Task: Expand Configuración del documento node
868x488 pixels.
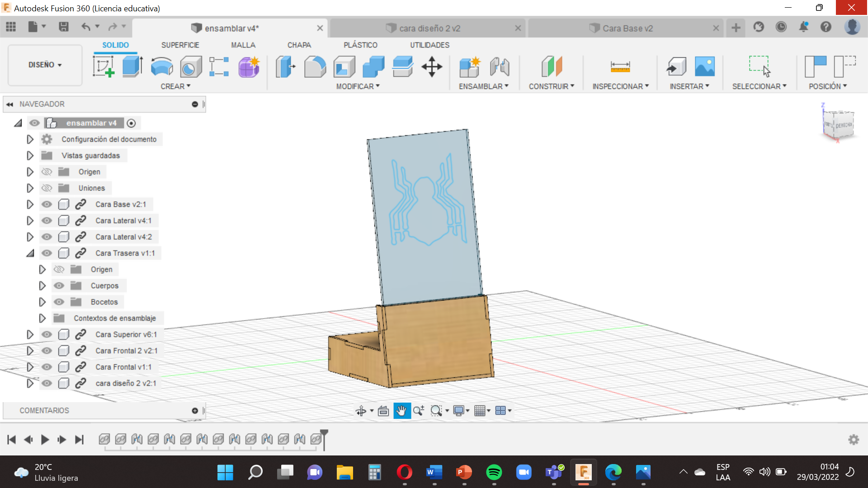Action: coord(30,139)
